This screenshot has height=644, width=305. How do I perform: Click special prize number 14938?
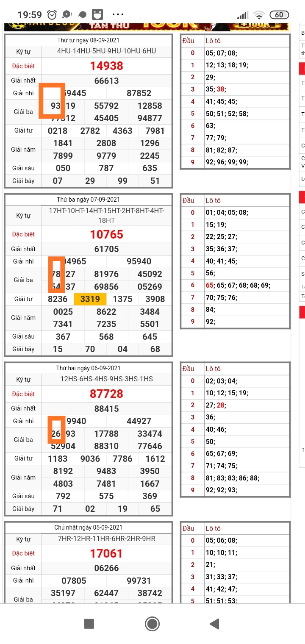(106, 66)
